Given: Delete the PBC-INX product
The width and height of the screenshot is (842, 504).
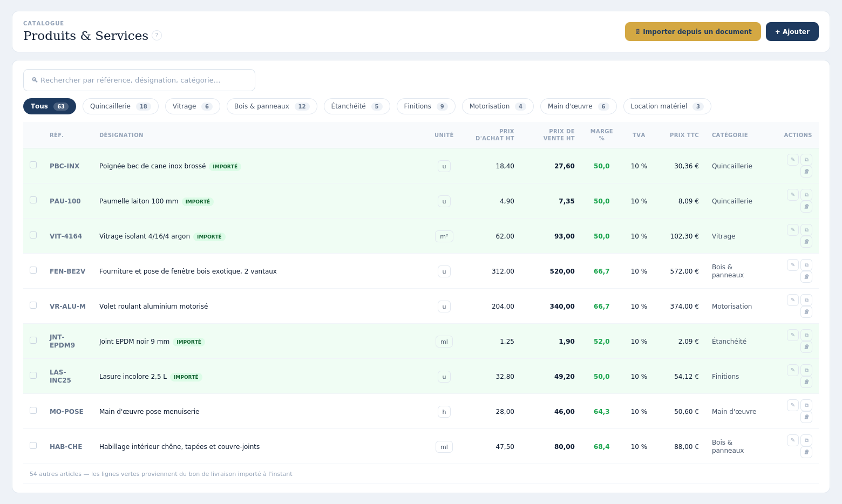Looking at the screenshot, I should pos(806,172).
